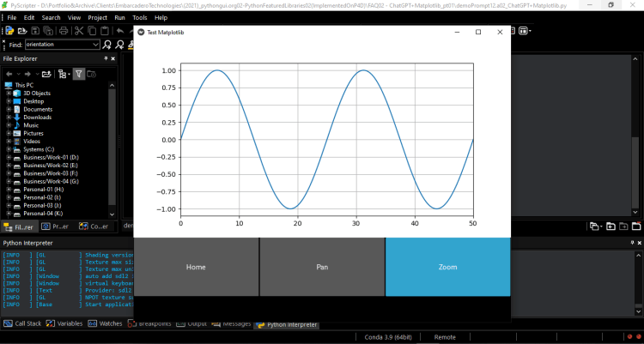Expand the Documents tree node

click(9, 109)
